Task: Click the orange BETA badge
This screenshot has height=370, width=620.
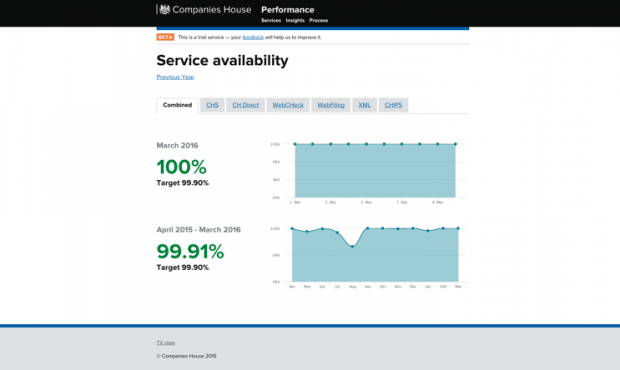Action: (x=165, y=37)
